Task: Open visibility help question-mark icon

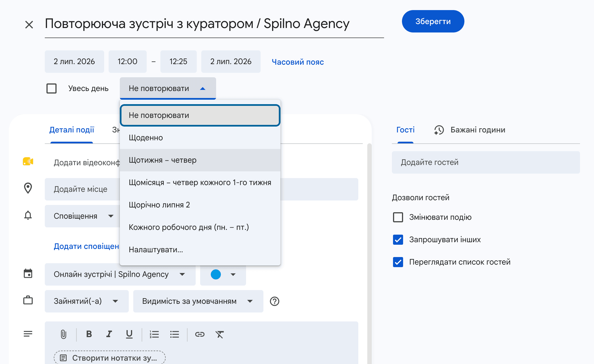Action: [x=275, y=301]
